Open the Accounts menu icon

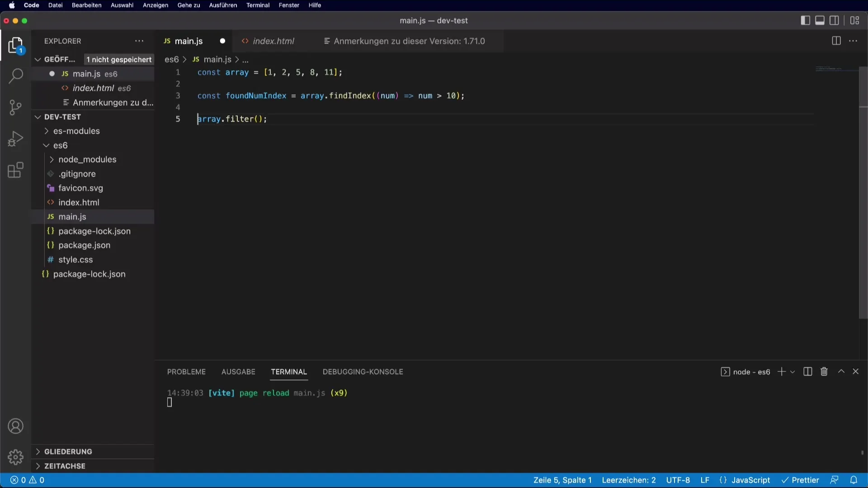pyautogui.click(x=15, y=426)
